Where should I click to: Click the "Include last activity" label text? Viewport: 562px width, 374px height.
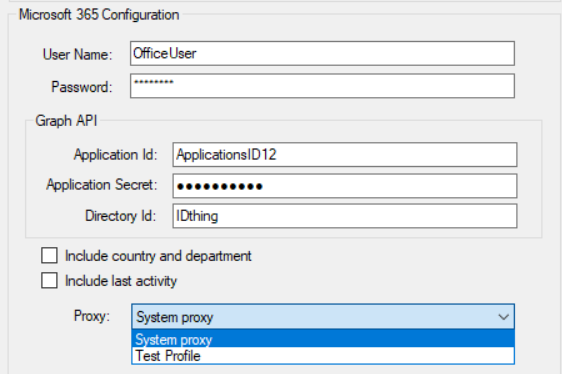(121, 281)
